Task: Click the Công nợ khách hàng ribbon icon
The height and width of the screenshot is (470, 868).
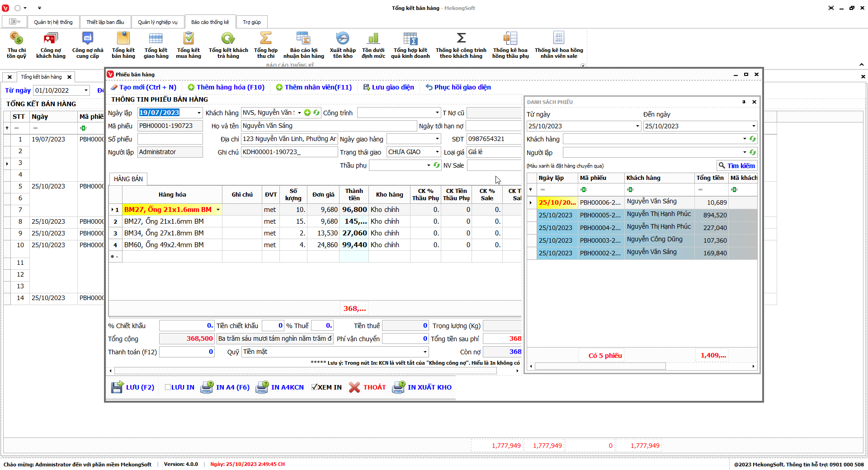Action: (51, 39)
